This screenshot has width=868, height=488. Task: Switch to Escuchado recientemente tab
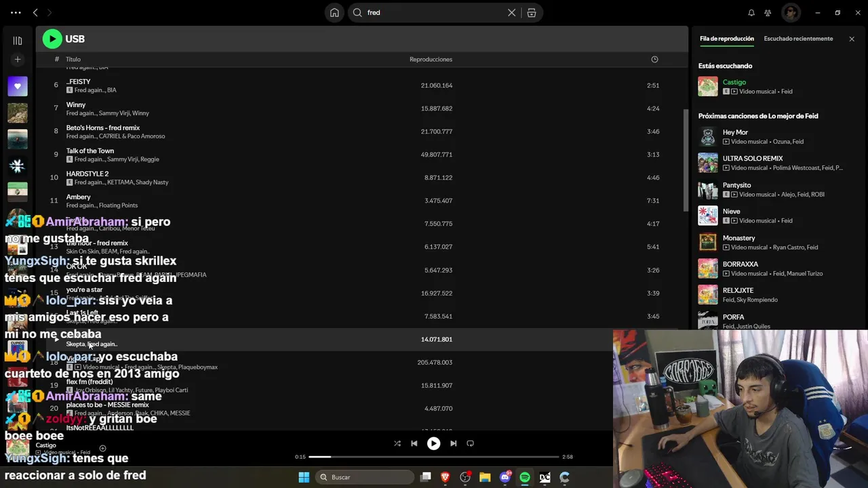[x=798, y=39]
